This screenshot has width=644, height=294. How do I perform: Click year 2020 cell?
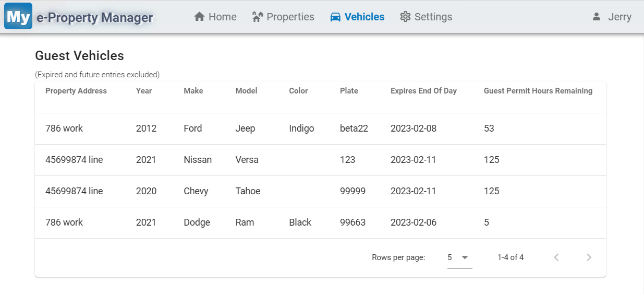pyautogui.click(x=146, y=191)
